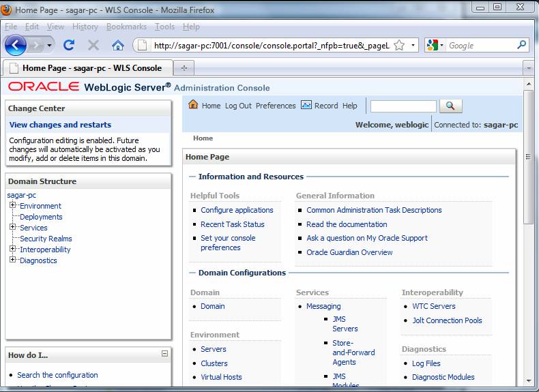Viewport: 539px width, 392px height.
Task: Open Deployments in Domain Structure
Action: (41, 217)
